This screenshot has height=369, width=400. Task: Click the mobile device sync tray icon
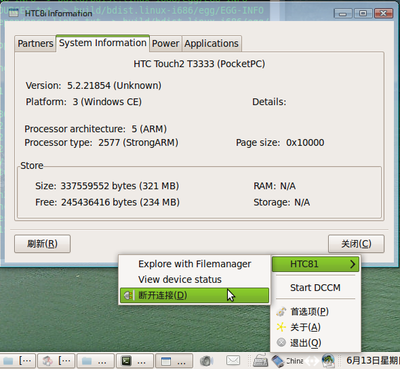pos(277,361)
